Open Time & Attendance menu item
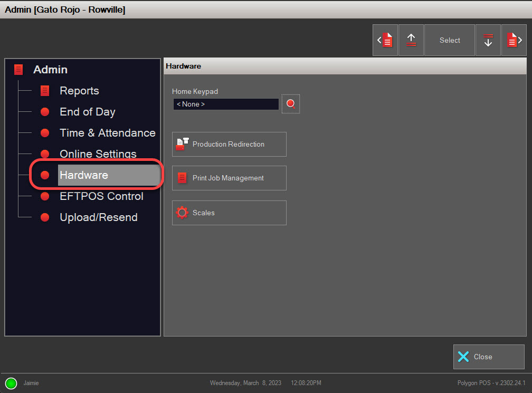532x393 pixels. click(x=107, y=133)
